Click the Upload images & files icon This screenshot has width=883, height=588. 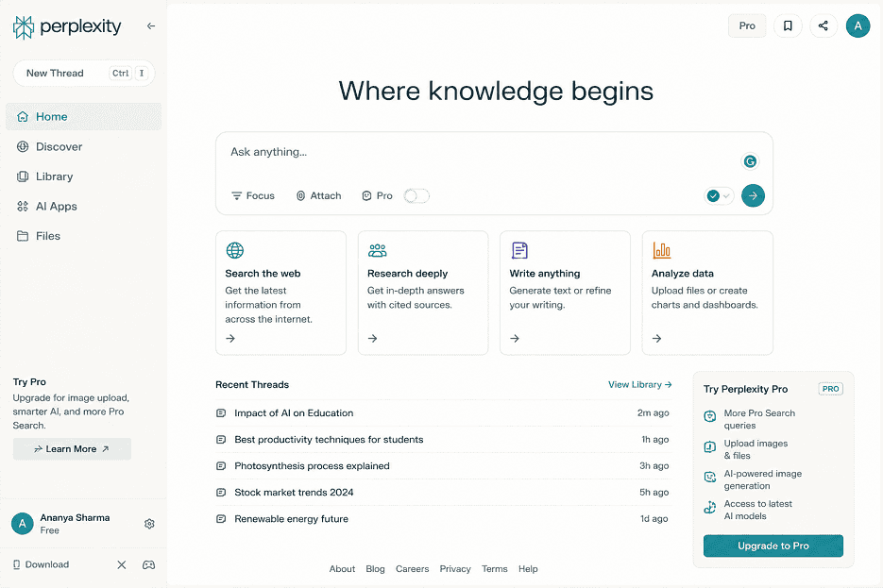(710, 446)
